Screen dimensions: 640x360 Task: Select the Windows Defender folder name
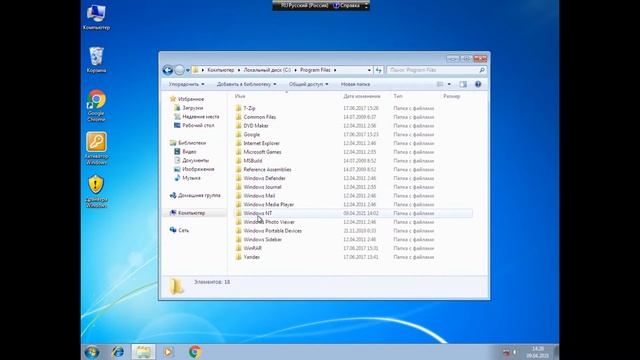click(x=264, y=178)
